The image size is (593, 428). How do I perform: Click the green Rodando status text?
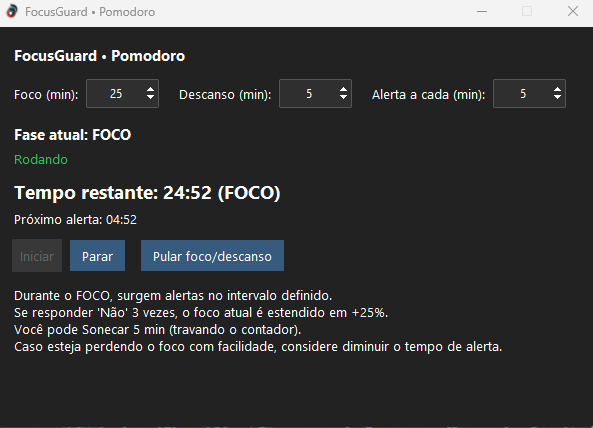coord(41,160)
